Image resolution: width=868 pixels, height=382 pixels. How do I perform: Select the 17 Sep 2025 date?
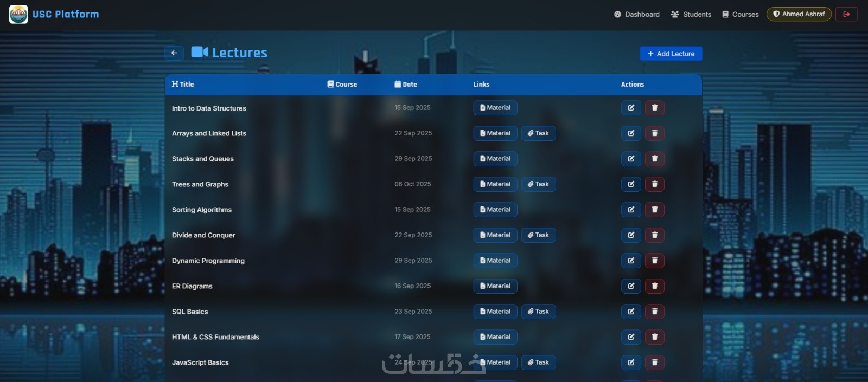(412, 337)
